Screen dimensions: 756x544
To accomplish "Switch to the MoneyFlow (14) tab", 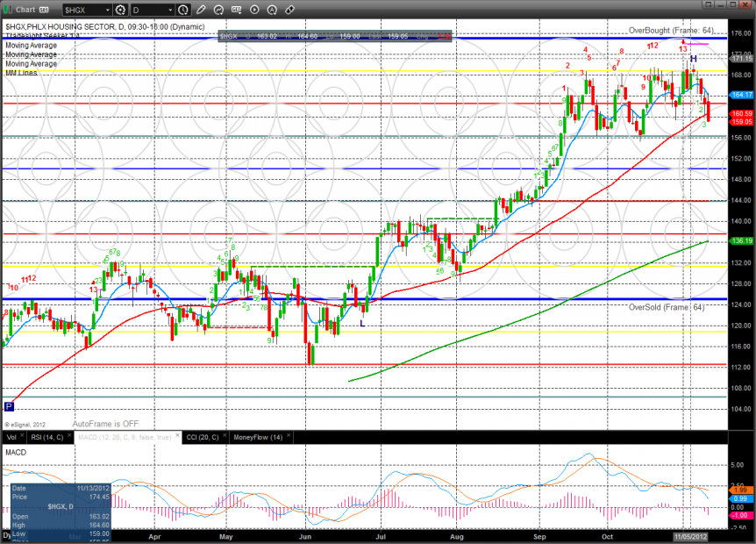I will coord(258,437).
